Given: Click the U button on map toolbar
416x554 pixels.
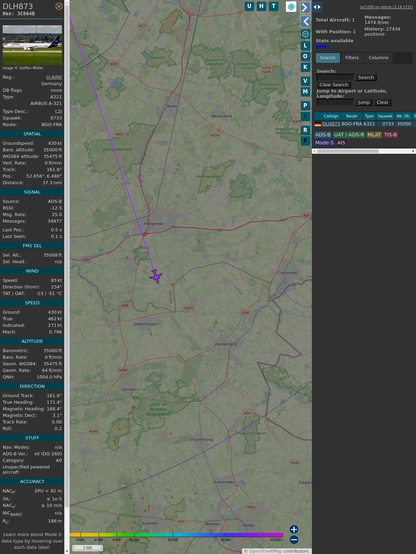Looking at the screenshot, I should click(x=250, y=6).
